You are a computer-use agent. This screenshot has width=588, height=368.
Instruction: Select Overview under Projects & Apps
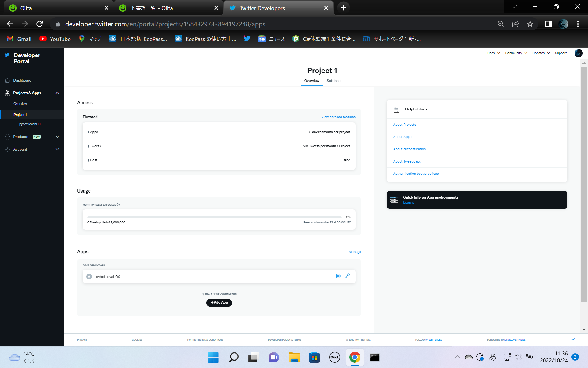(20, 104)
